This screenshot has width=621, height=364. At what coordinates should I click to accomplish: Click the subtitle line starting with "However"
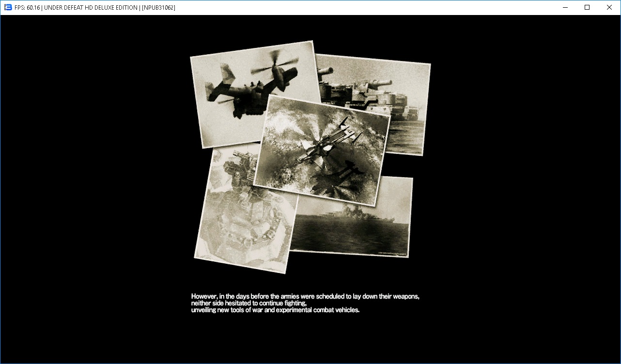pyautogui.click(x=305, y=296)
